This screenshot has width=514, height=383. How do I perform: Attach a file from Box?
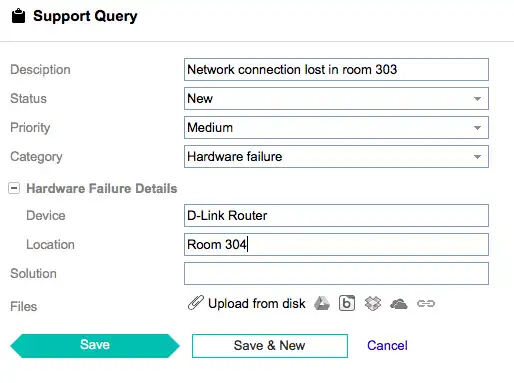click(x=347, y=303)
